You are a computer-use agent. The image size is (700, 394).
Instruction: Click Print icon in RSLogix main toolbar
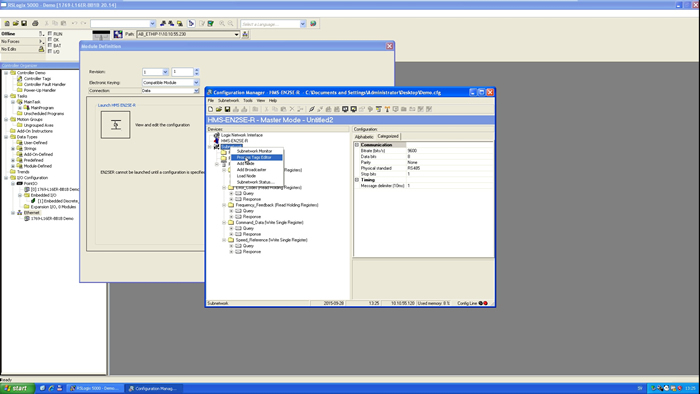tap(35, 23)
